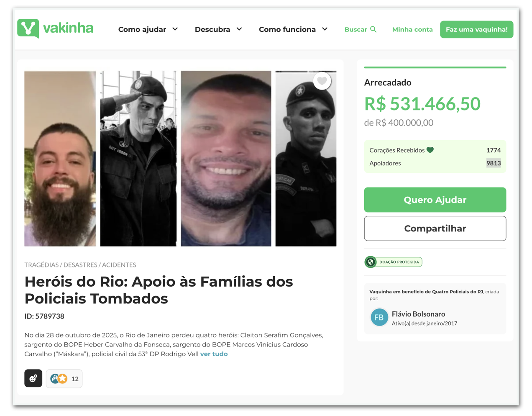Open Minha conta
Viewport: 532px width, 416px height.
pos(412,29)
